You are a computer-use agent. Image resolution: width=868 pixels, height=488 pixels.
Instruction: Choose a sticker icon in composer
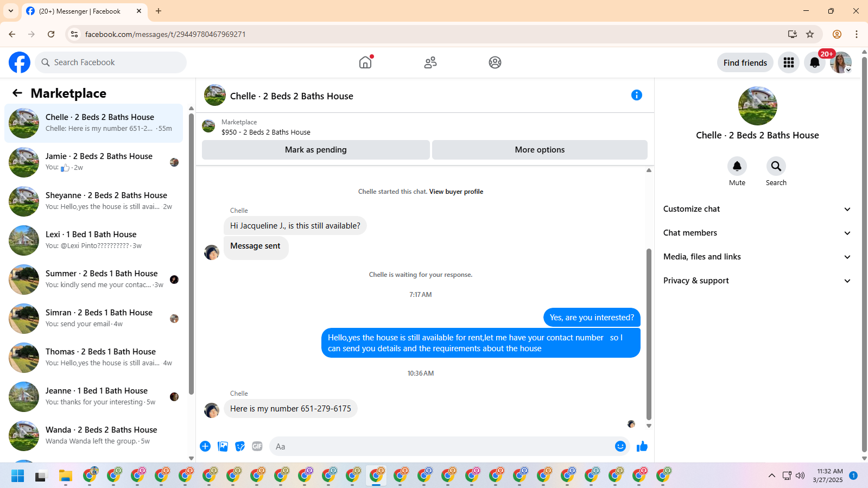coord(240,446)
